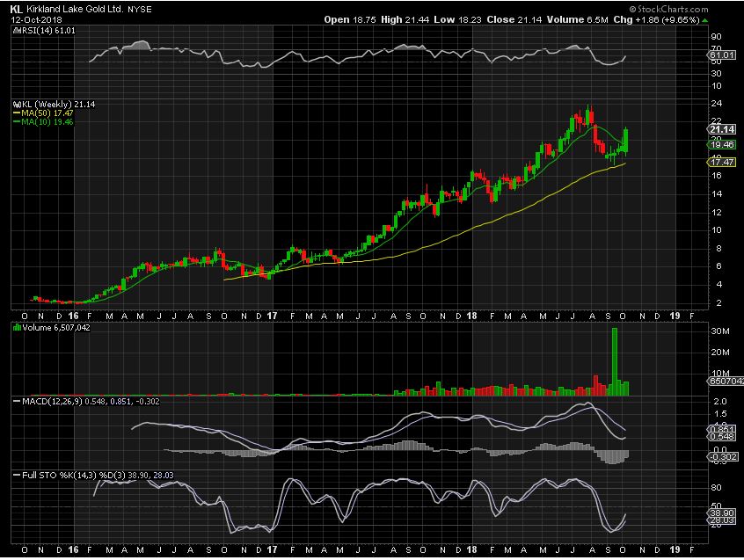Click the 90 level on RSI axis
Image resolution: width=744 pixels, height=560 pixels.
(x=716, y=37)
